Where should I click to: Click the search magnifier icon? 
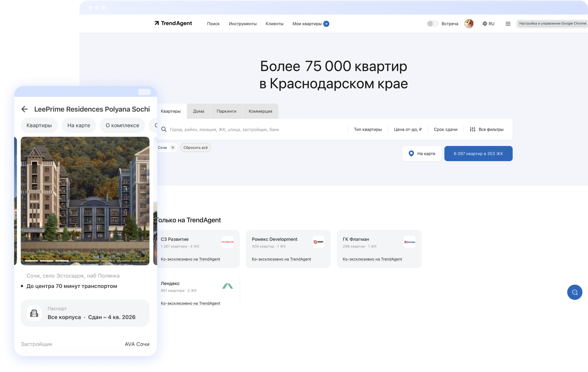pos(164,129)
